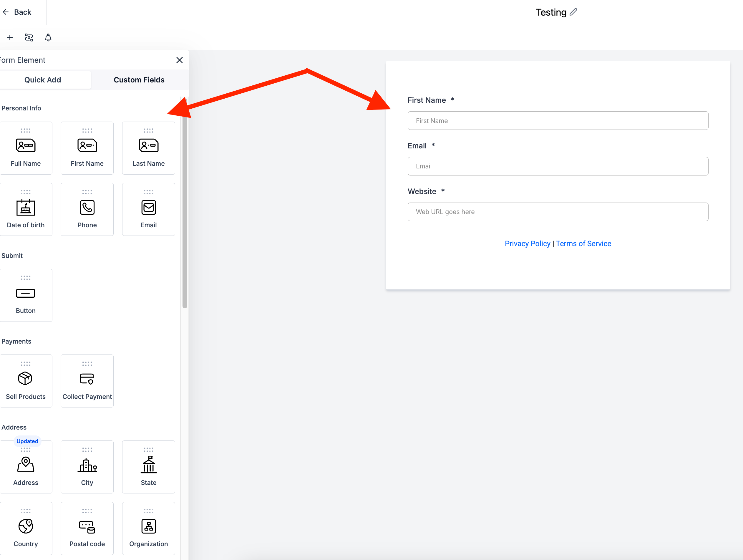Open the Privacy Policy link
This screenshot has height=560, width=743.
pos(527,243)
